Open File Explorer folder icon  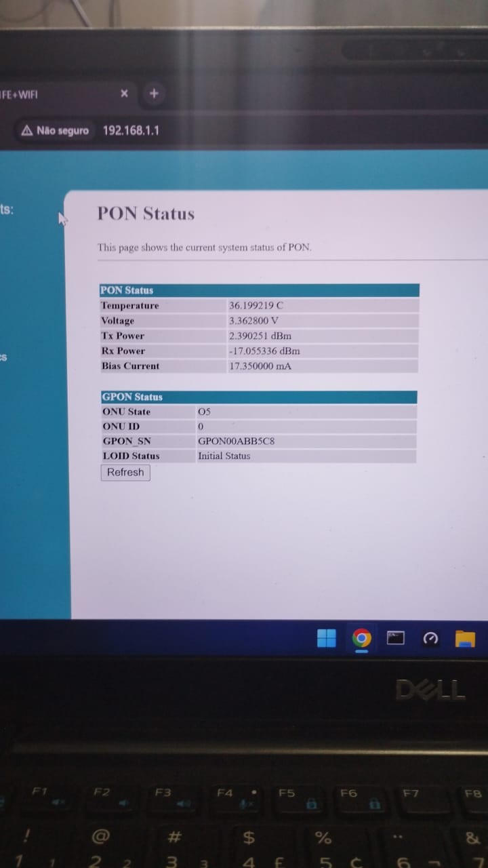[465, 638]
